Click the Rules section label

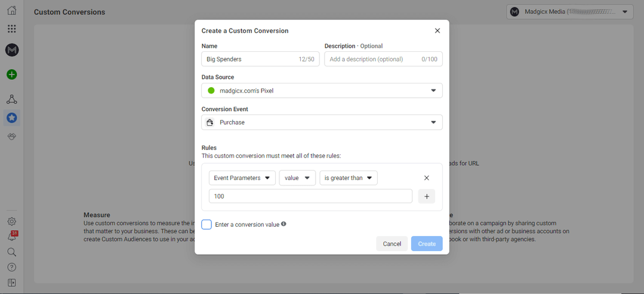(209, 147)
